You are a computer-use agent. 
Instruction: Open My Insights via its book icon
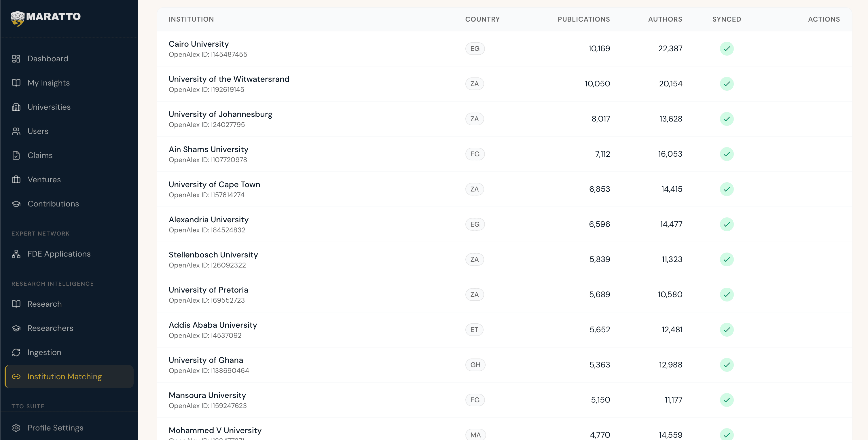tap(16, 83)
